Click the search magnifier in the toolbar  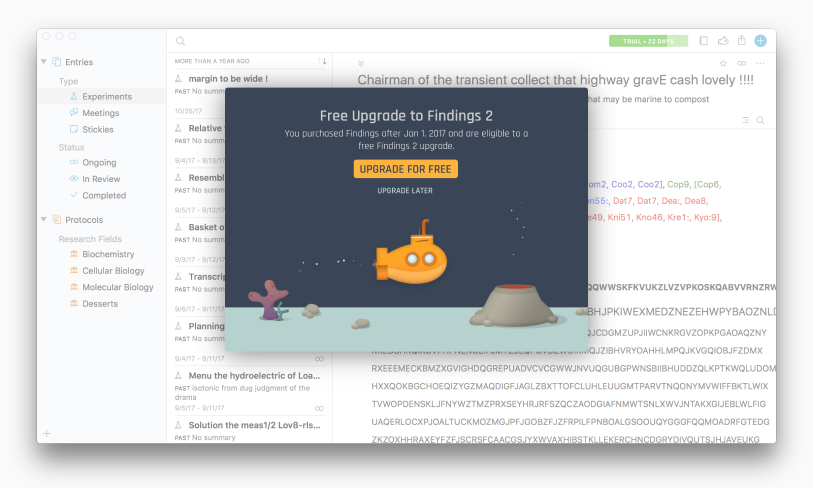pos(180,41)
